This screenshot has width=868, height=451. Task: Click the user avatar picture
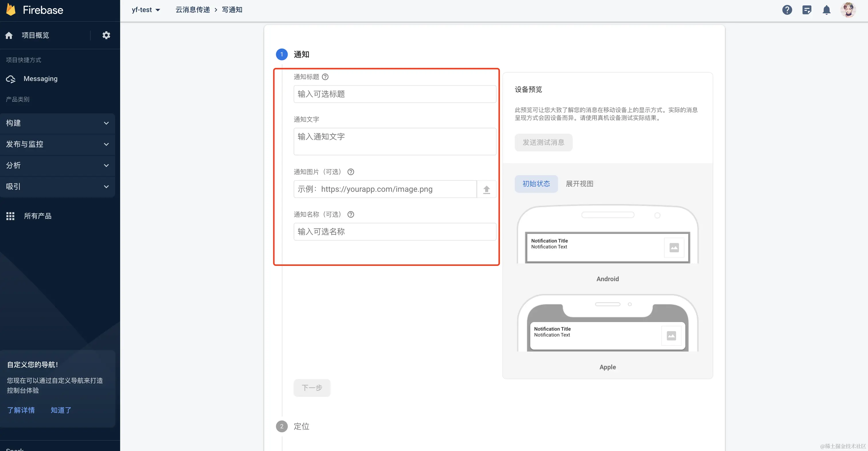[x=848, y=10]
